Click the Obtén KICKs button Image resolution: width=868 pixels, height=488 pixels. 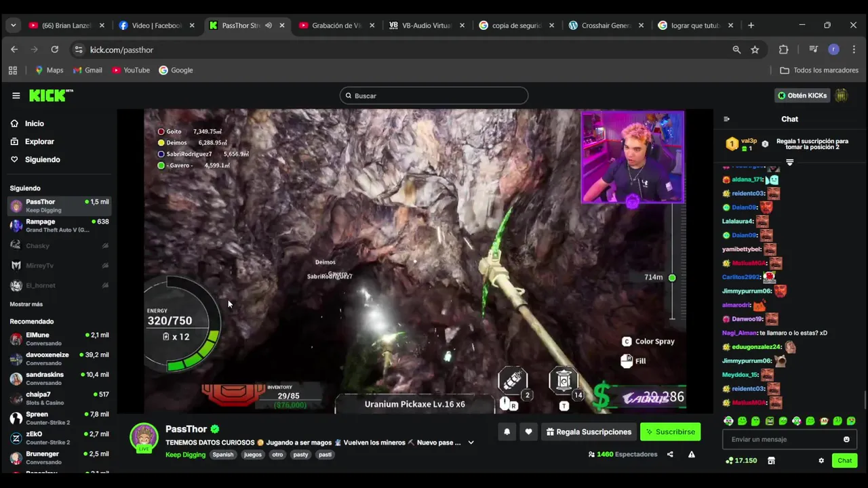tap(802, 96)
